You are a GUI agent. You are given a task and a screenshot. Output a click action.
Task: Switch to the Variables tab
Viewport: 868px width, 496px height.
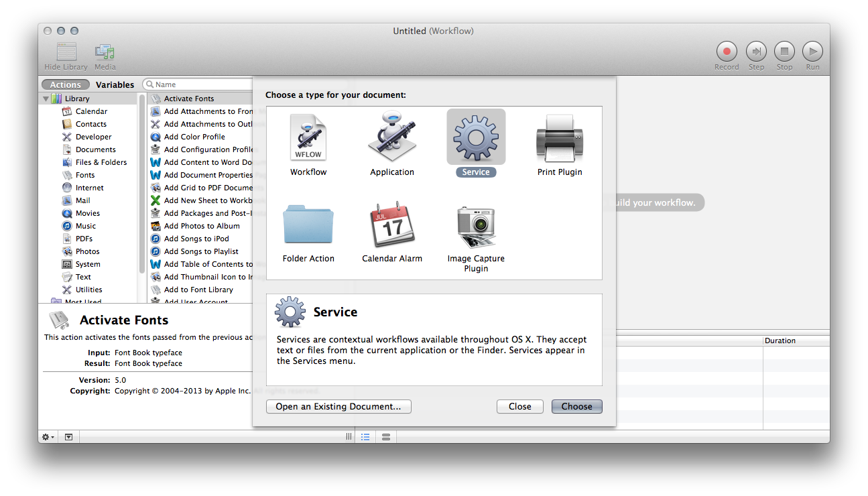tap(115, 84)
